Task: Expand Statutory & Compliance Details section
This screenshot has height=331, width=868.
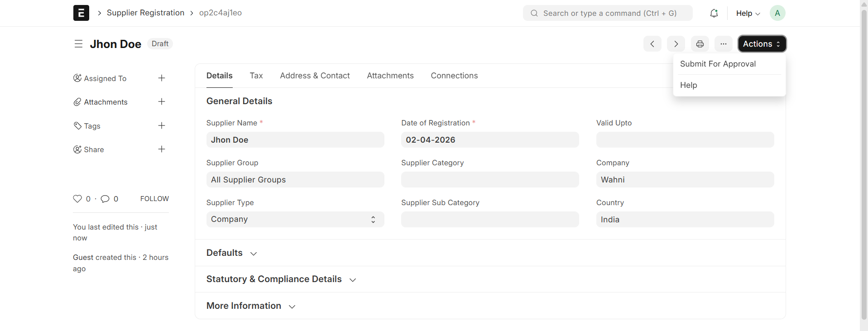Action: click(x=281, y=279)
